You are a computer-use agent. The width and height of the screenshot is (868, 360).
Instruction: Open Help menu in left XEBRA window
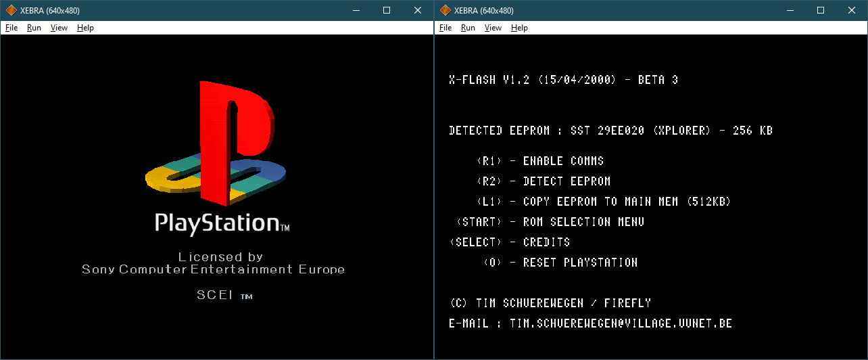[85, 28]
